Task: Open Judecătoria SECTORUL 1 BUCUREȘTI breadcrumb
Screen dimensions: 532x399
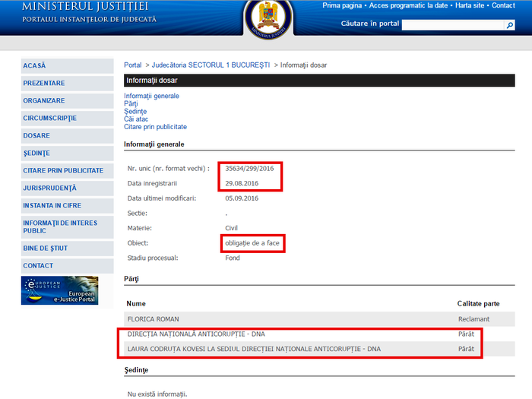Action: pyautogui.click(x=211, y=65)
